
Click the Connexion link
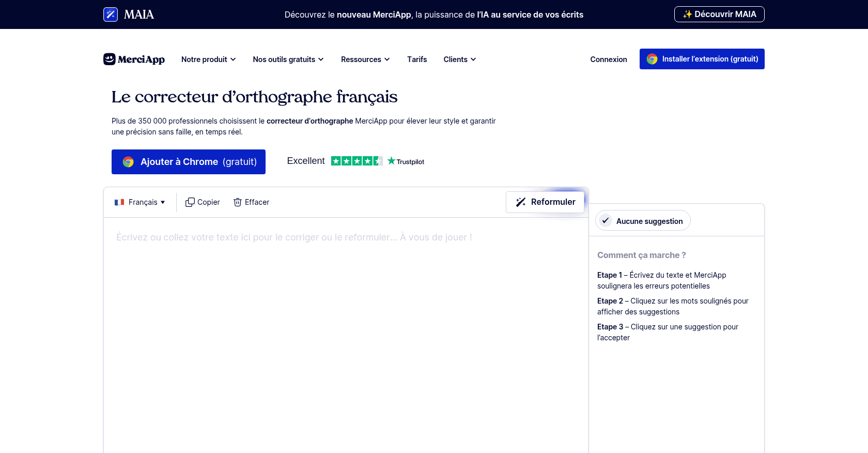(609, 59)
